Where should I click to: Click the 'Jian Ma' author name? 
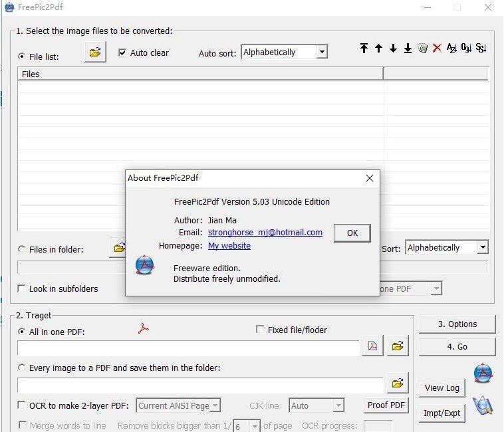click(x=222, y=221)
